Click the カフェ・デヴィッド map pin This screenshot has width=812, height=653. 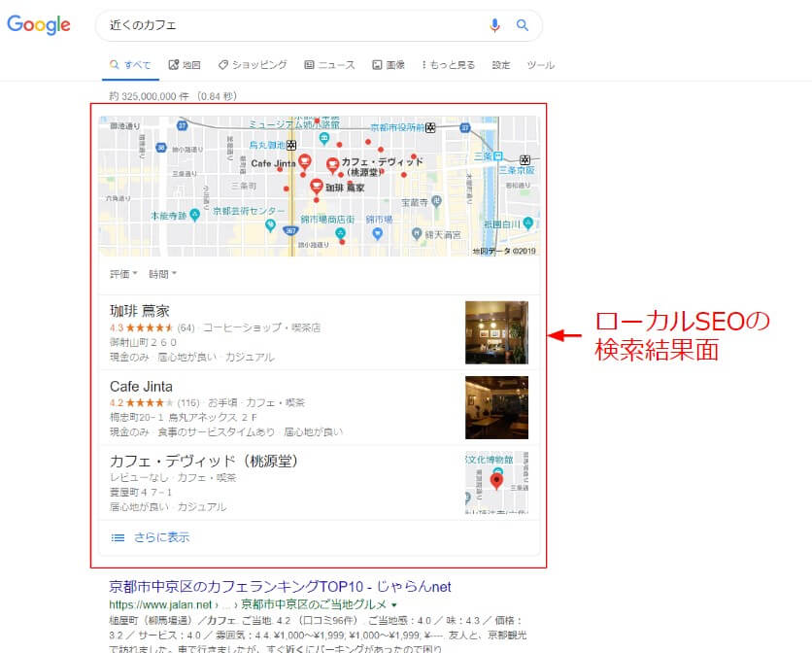332,166
